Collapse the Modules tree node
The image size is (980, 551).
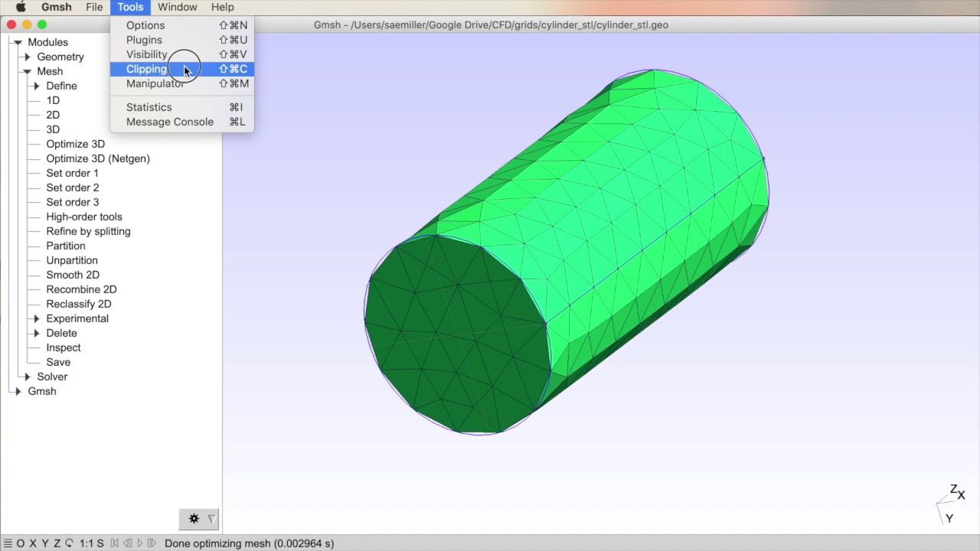click(18, 42)
